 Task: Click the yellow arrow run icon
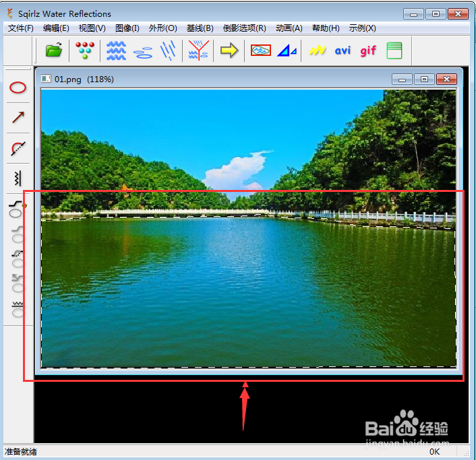[229, 50]
